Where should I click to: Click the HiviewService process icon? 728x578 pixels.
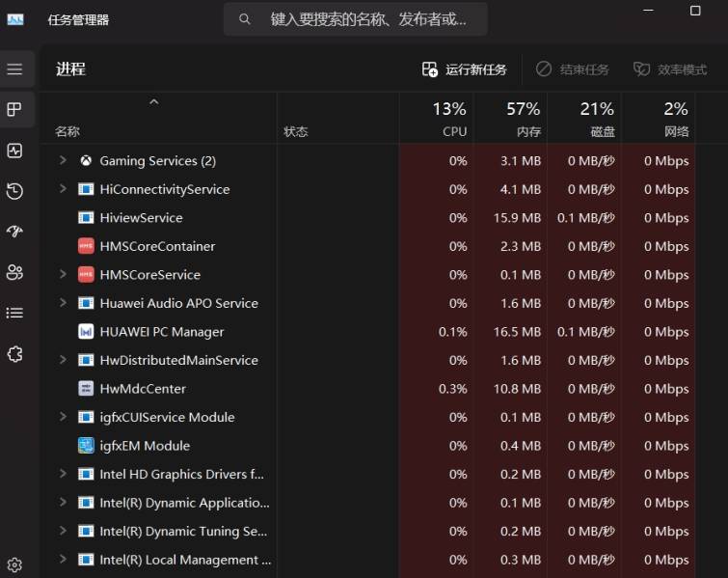[x=86, y=217]
